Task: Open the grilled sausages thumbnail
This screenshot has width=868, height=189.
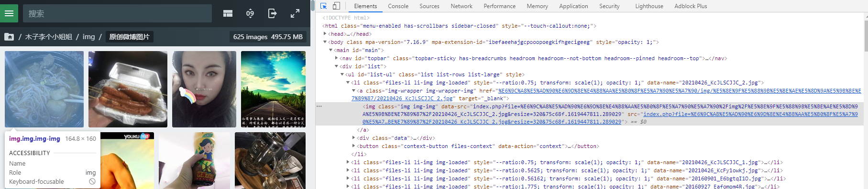Action: 128,89
